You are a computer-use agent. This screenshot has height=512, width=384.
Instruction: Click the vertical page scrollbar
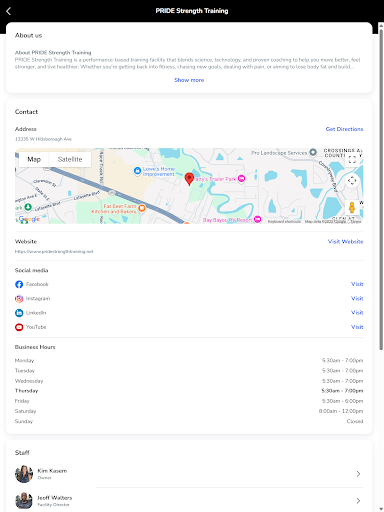tap(381, 187)
